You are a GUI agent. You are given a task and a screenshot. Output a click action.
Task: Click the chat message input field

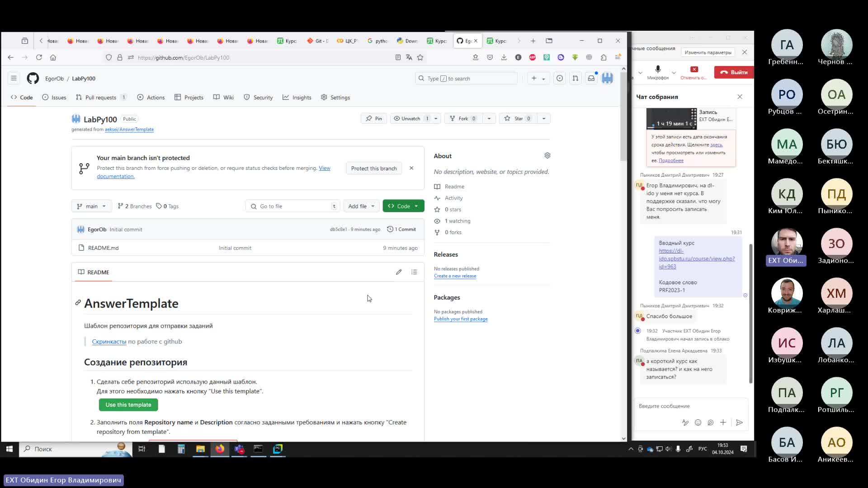[691, 406]
